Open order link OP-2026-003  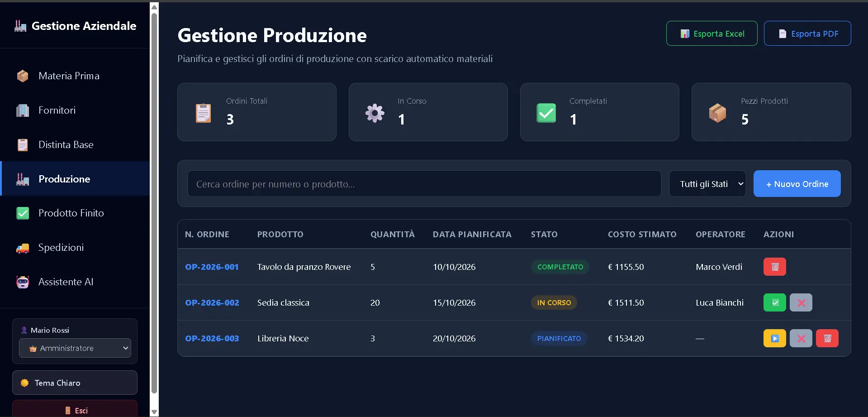[212, 338]
